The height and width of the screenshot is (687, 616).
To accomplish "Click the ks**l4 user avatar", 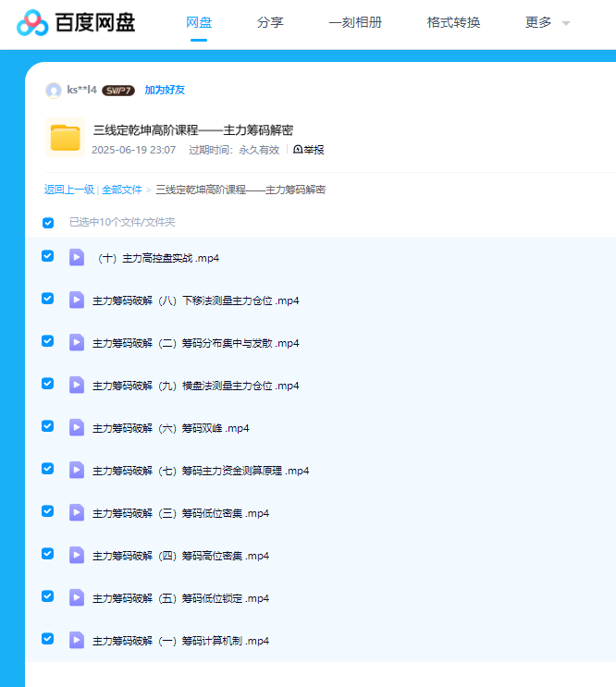I will (54, 91).
